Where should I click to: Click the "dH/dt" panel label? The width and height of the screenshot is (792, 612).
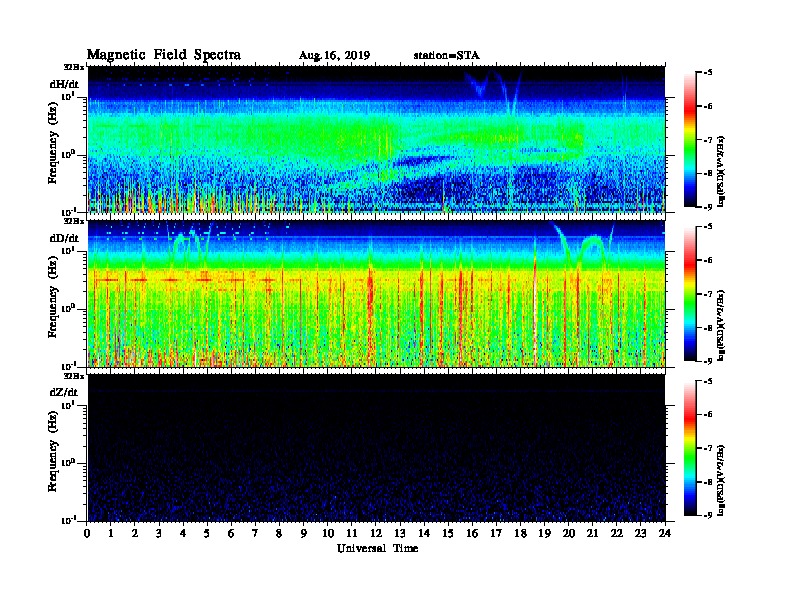(64, 84)
